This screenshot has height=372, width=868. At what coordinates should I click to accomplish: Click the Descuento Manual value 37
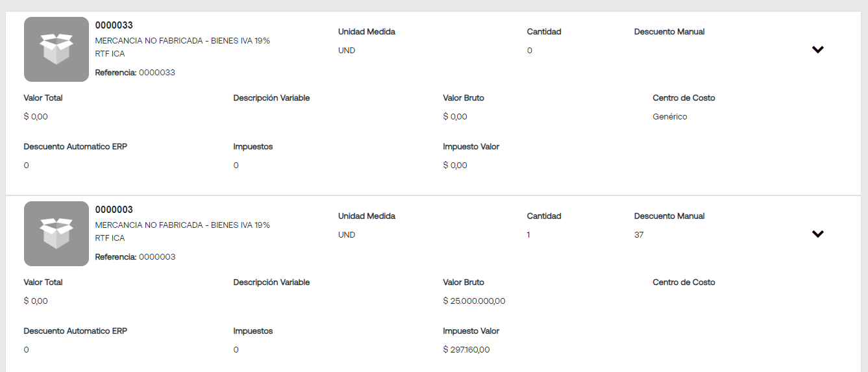(639, 235)
